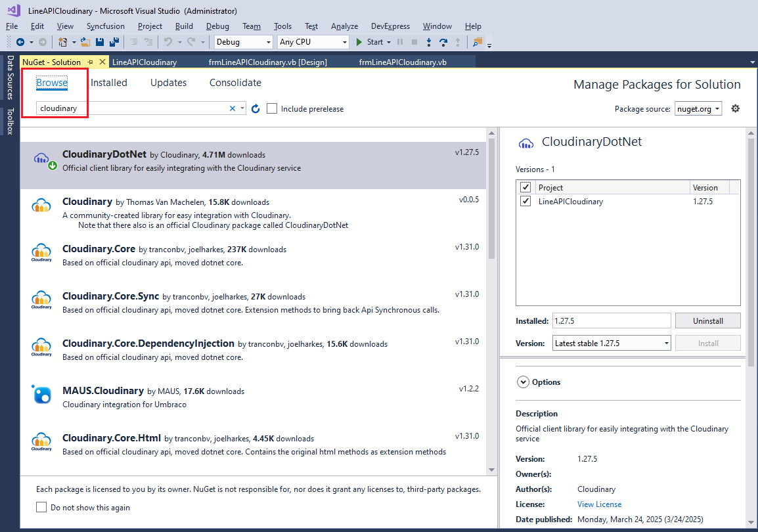Click the Visual Studio logo icon
This screenshot has height=532, width=758.
14,10
